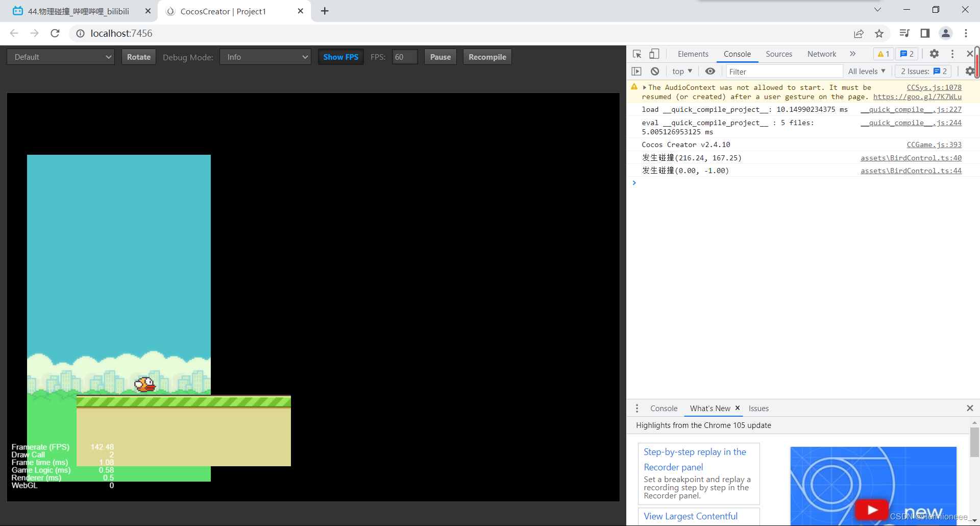
Task: Open the Debug Mode Info dropdown
Action: 265,57
